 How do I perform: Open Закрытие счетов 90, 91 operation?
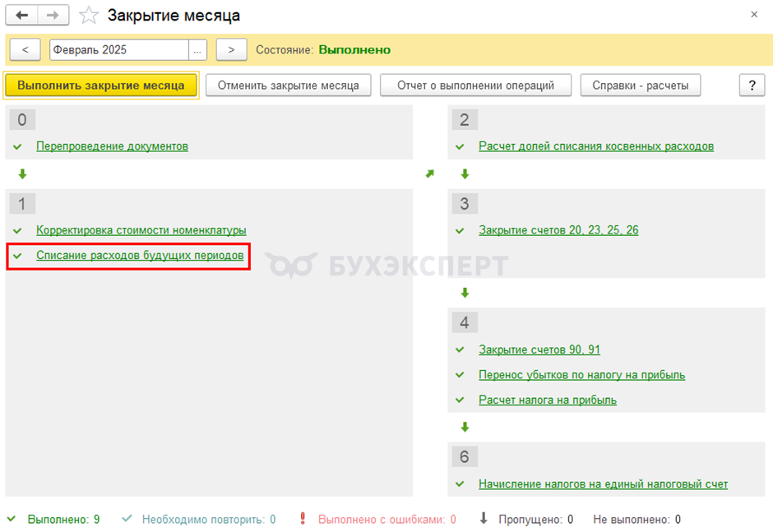pyautogui.click(x=539, y=349)
